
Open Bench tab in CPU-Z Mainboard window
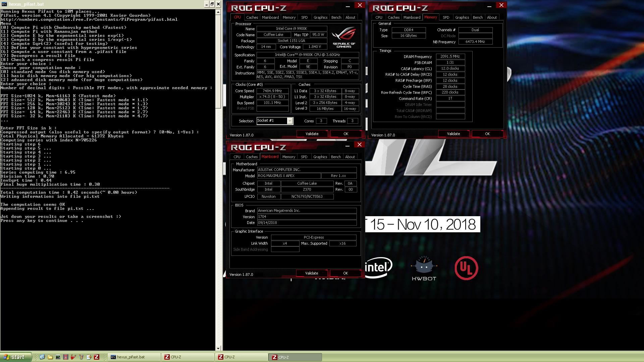pos(336,157)
